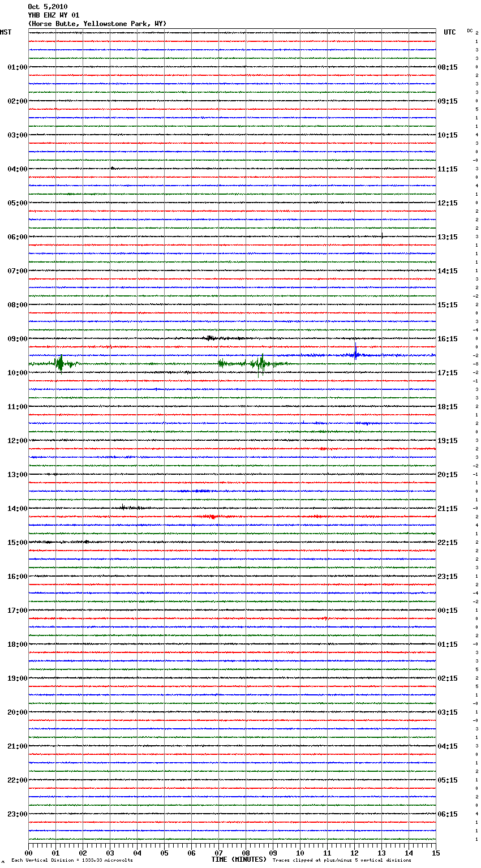Click the 09:15 UTC time label
The height and width of the screenshot is (868, 481).
pos(448,101)
